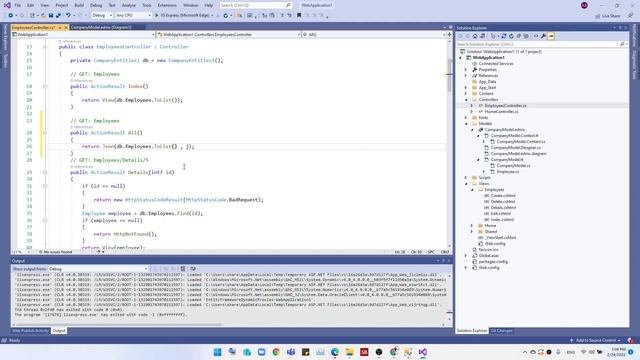Screen dimensions: 640x360
Task: Click the Refresh icon in Solution Explorer toolbar
Action: 511,36
